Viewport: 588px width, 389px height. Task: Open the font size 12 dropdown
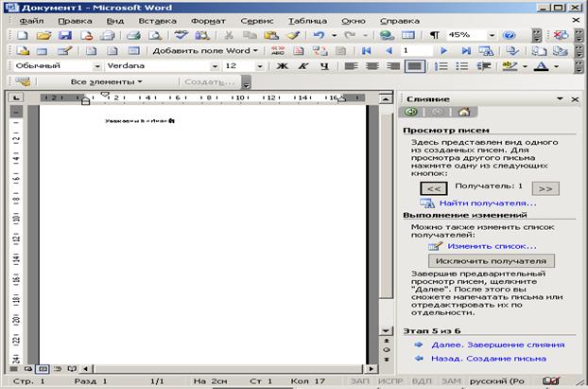tap(260, 66)
